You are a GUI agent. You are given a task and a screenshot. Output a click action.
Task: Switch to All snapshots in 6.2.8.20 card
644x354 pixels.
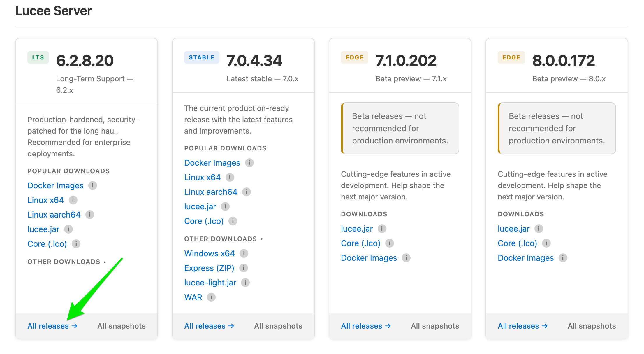pos(122,326)
